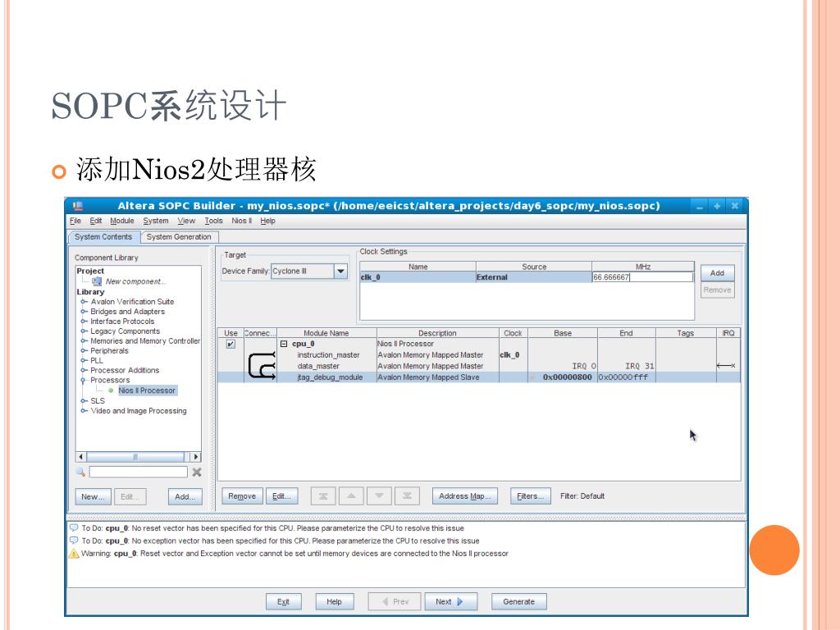Click Remove in Clock Settings
This screenshot has height=630, width=840.
(x=717, y=290)
